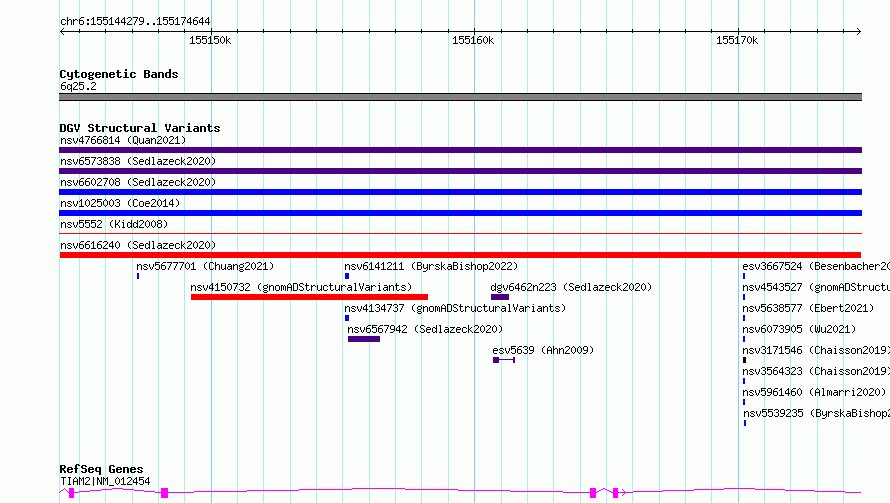Click the gray 6q25.2 cytogenetic band bar

(460, 97)
